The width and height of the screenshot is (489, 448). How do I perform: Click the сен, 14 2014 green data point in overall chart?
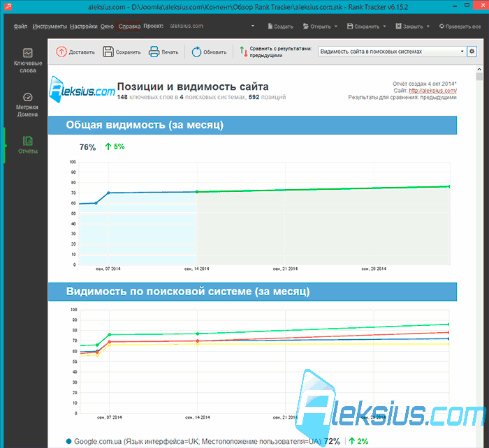(197, 192)
